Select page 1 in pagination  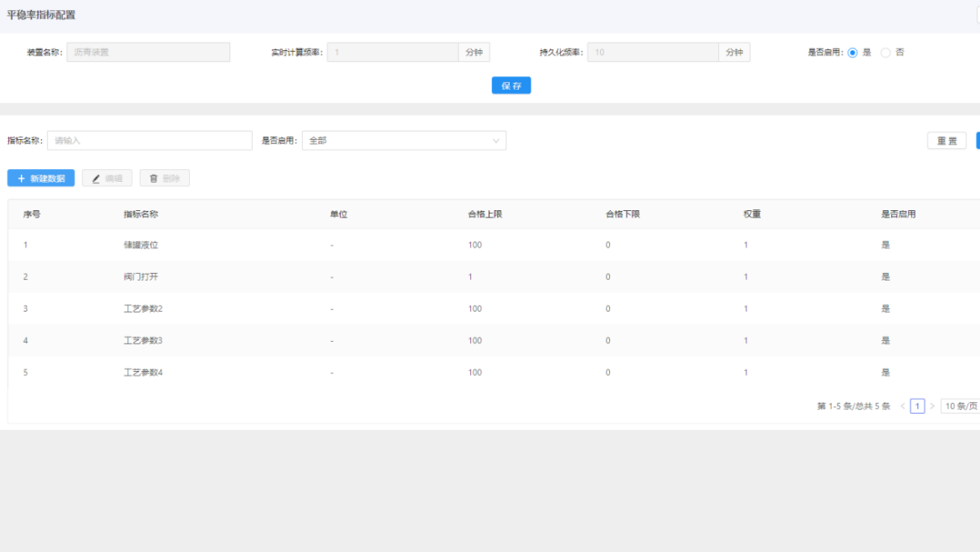(917, 406)
